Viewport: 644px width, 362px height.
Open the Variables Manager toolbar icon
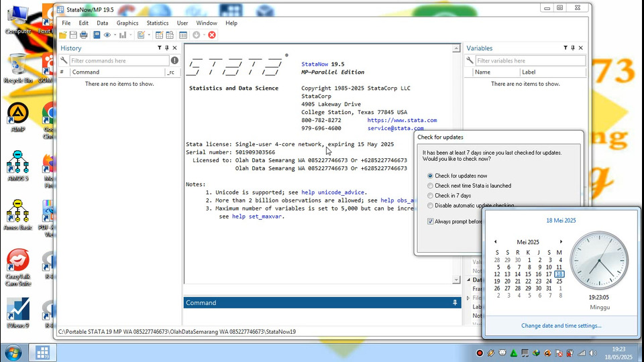coord(183,35)
